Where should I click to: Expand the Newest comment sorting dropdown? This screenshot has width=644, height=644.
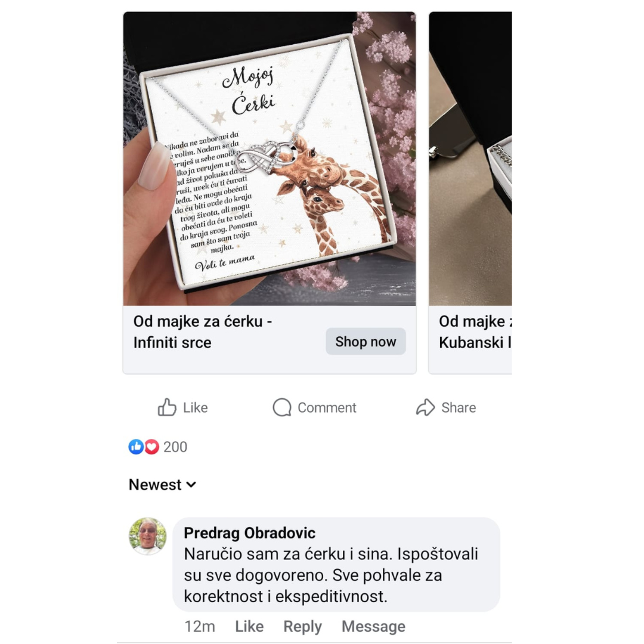[162, 485]
